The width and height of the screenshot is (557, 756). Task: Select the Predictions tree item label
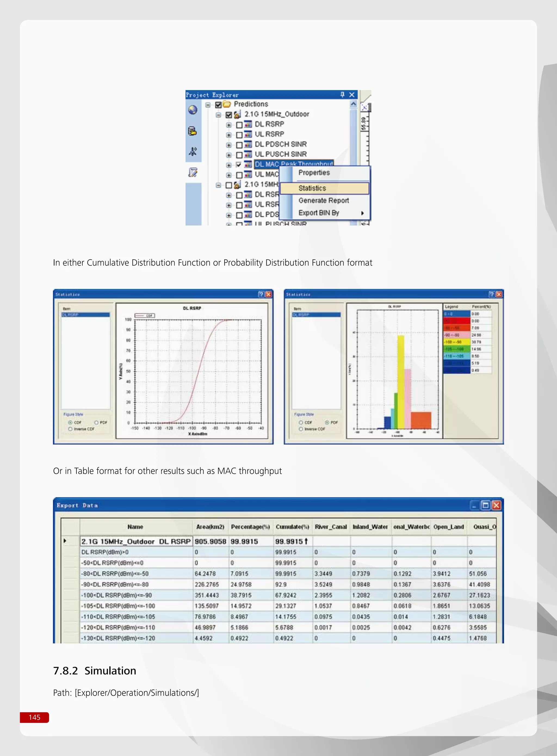(251, 104)
